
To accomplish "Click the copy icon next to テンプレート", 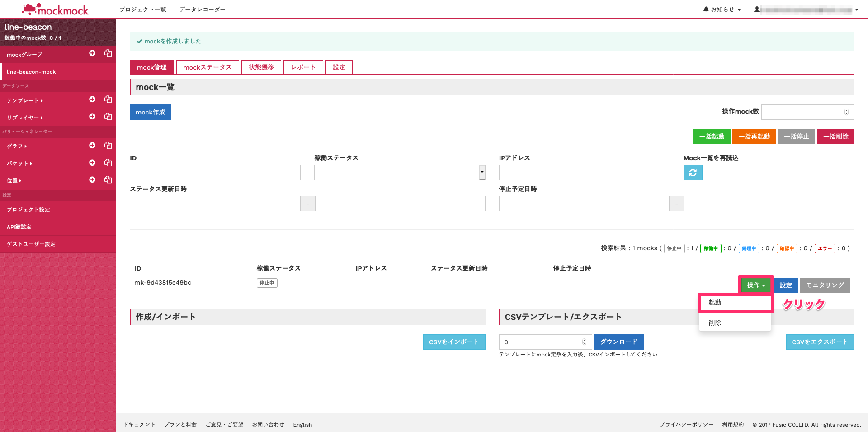I will point(108,99).
